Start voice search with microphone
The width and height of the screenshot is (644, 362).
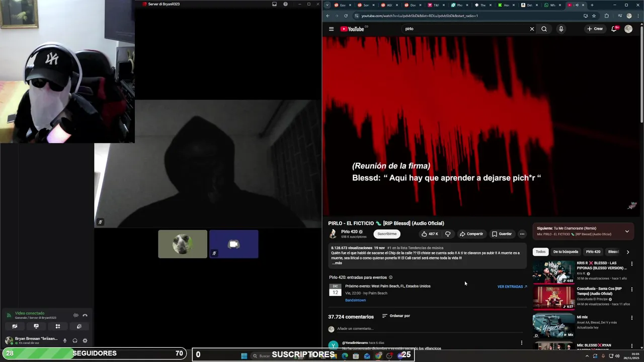561,29
